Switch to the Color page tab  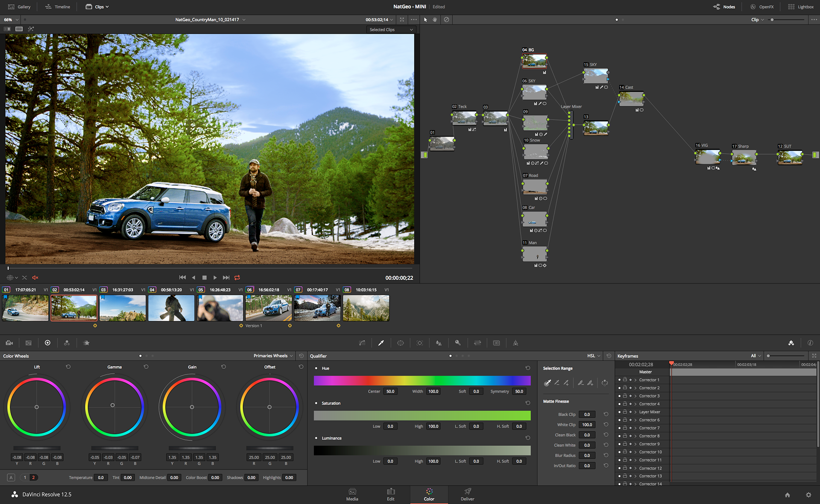[x=429, y=495]
